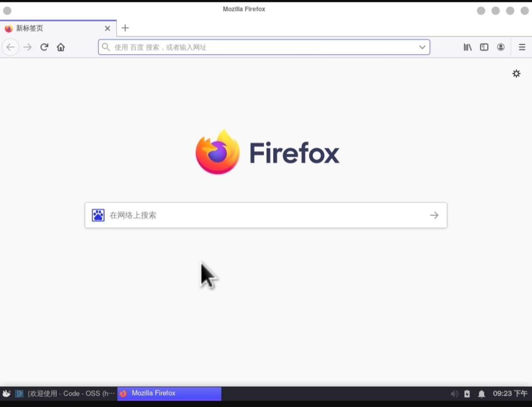The image size is (532, 407).
Task: Click the Baidu paw search engine icon
Action: (98, 215)
